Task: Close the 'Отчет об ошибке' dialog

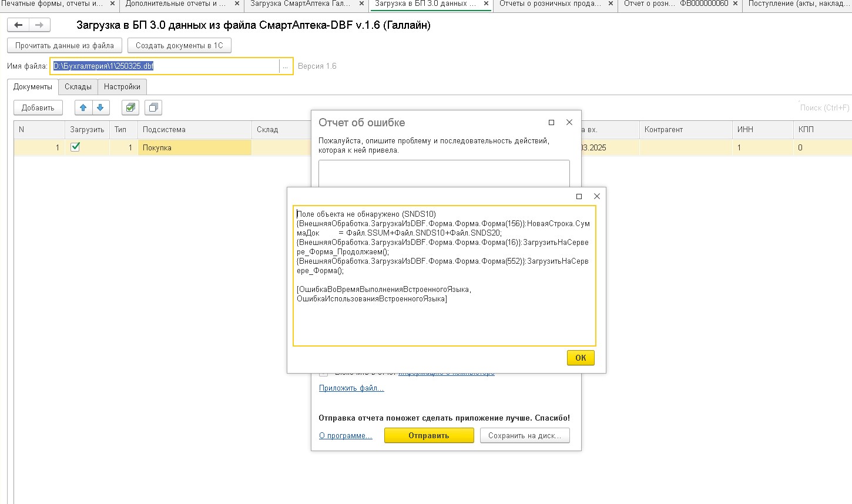Action: tap(569, 122)
